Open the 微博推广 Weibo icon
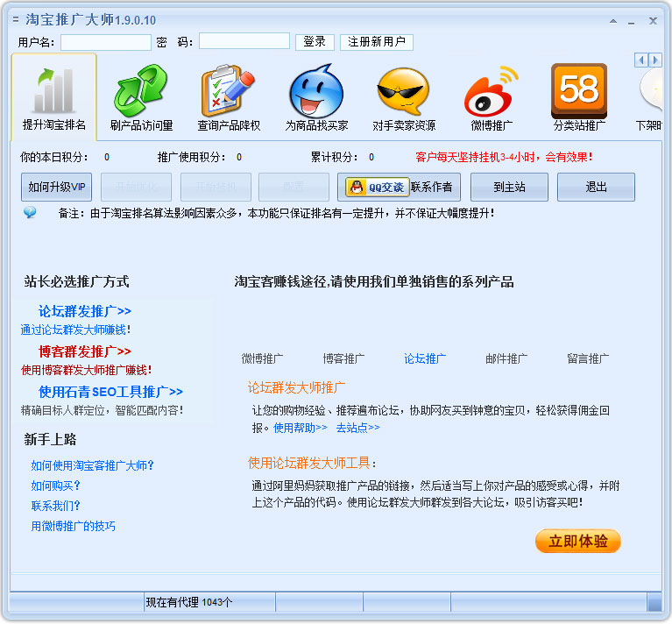 (491, 91)
